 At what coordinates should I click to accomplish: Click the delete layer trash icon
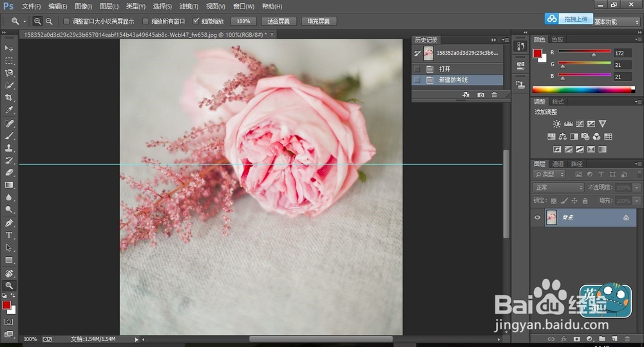pos(627,339)
